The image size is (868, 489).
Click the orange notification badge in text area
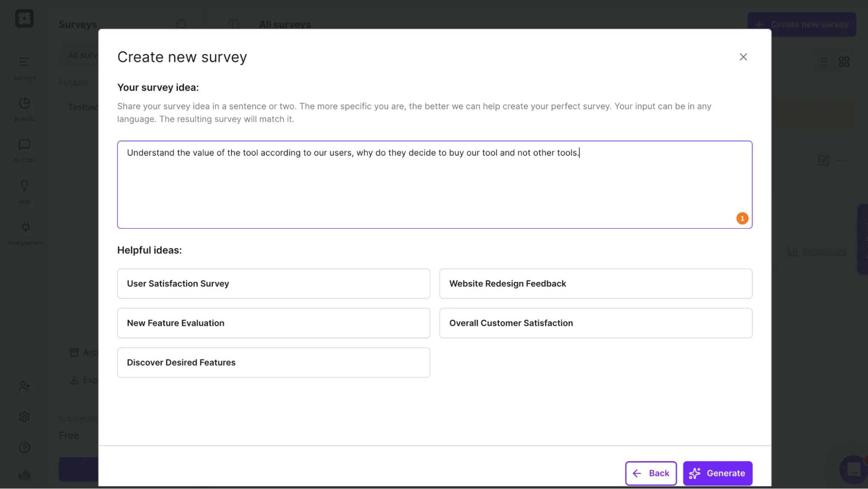tap(742, 218)
